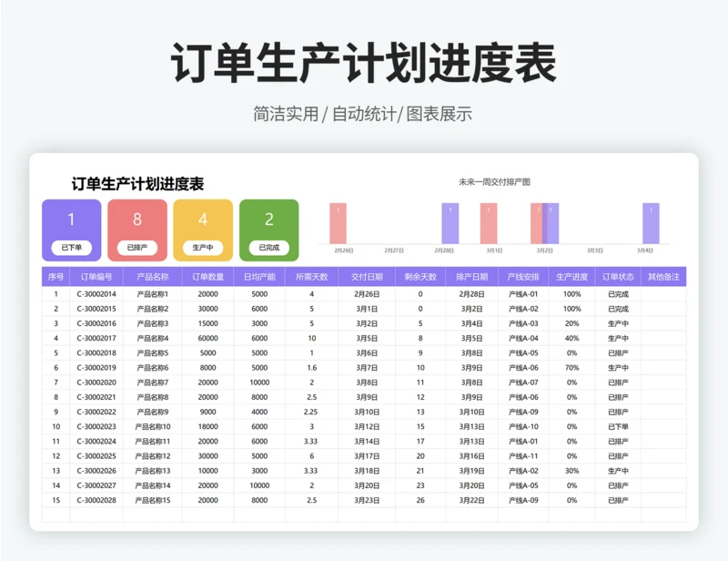Screen dimensions: 728x561
Task: Select the count 4 in the yellow card
Action: coord(203,219)
